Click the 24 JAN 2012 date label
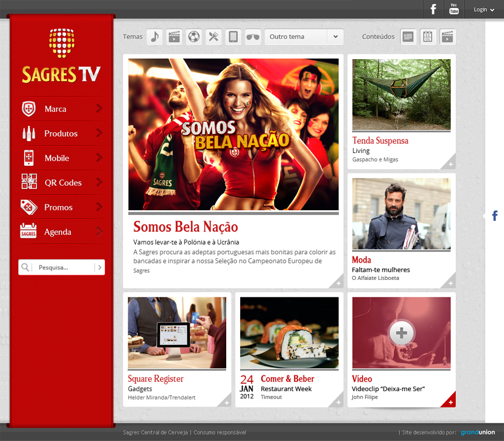 (x=247, y=387)
